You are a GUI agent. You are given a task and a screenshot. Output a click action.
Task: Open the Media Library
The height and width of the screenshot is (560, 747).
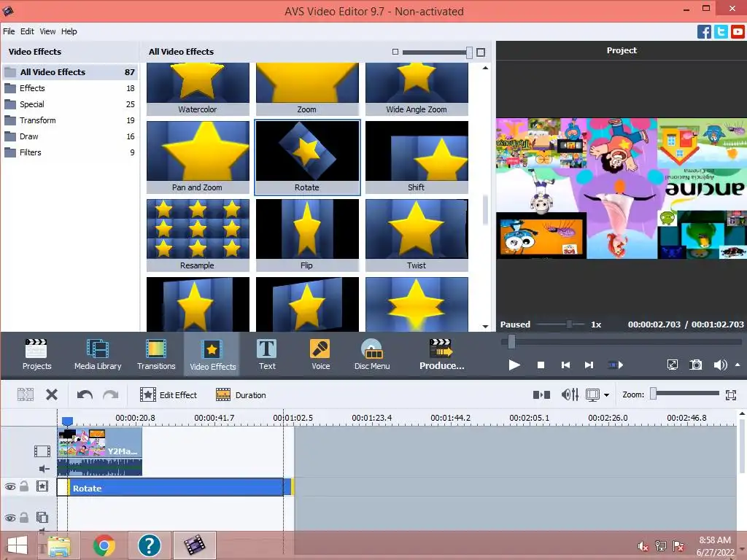[x=98, y=354]
